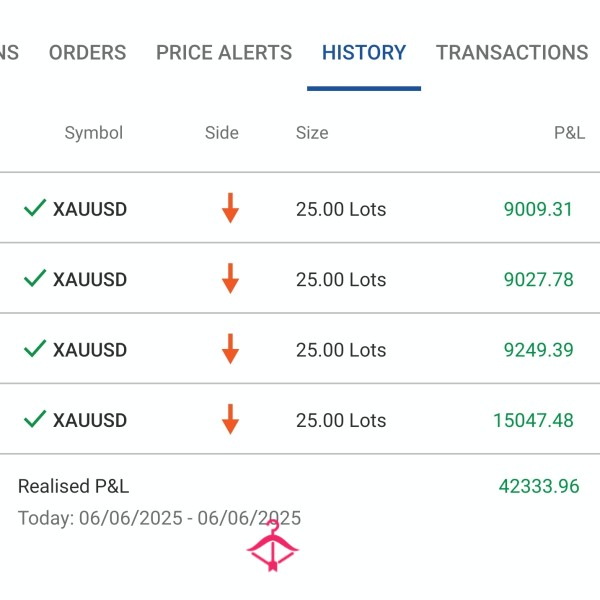Open the XAUUSD trade with 15047.48 profit
This screenshot has width=600, height=600.
click(300, 420)
